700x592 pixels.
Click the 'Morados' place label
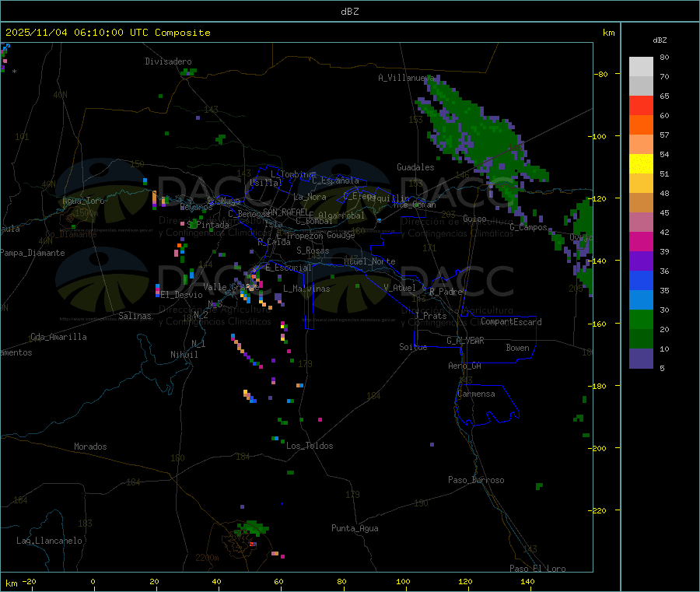click(91, 447)
